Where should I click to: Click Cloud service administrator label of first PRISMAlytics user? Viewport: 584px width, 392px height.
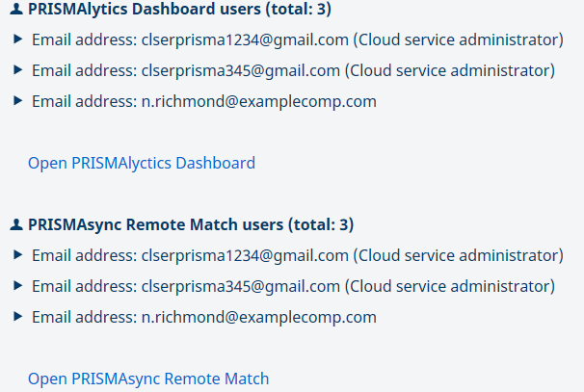tap(458, 40)
